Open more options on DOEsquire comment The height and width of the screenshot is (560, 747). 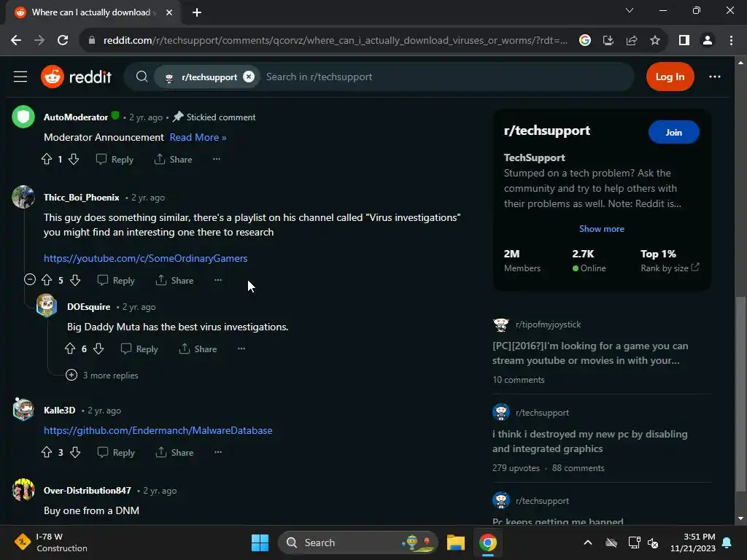pyautogui.click(x=241, y=349)
